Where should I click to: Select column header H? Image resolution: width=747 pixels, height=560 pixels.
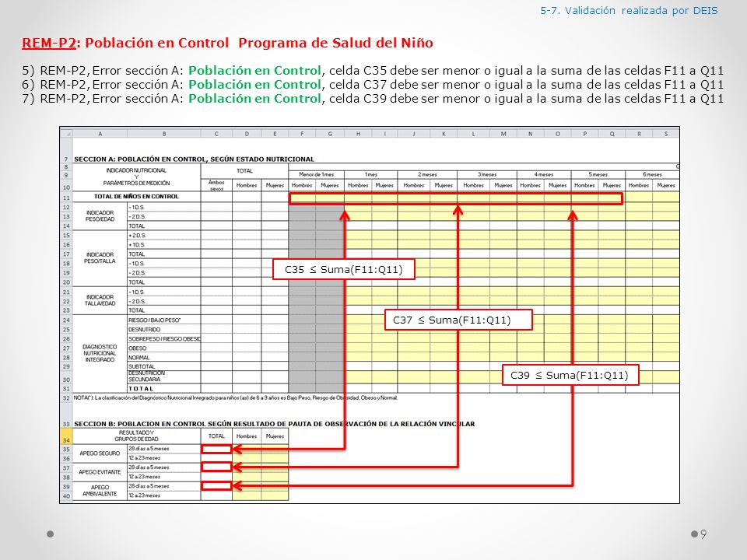pyautogui.click(x=358, y=134)
